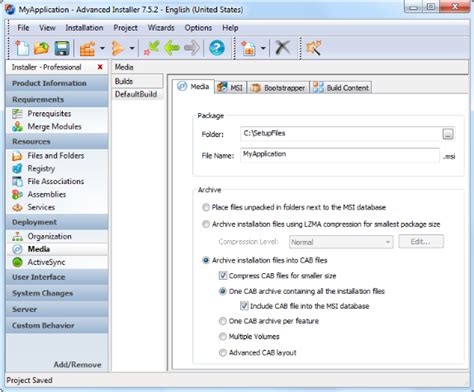Expand the System Changes section

tap(57, 293)
